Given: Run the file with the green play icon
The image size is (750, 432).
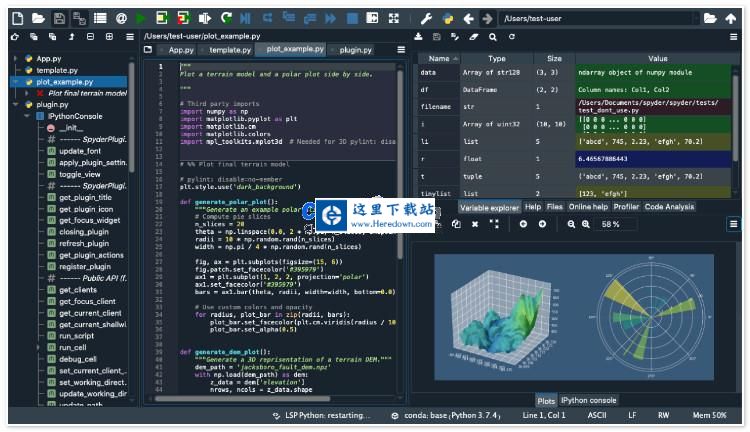Looking at the screenshot, I should 141,18.
